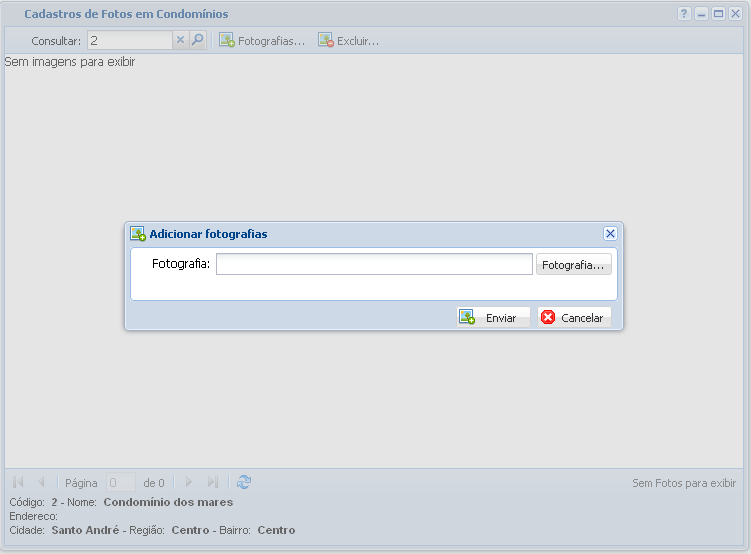
Task: Refresh the photo list
Action: 244,482
